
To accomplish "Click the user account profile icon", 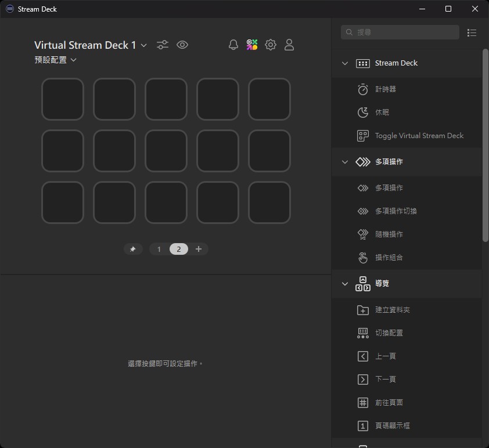I will (x=289, y=45).
